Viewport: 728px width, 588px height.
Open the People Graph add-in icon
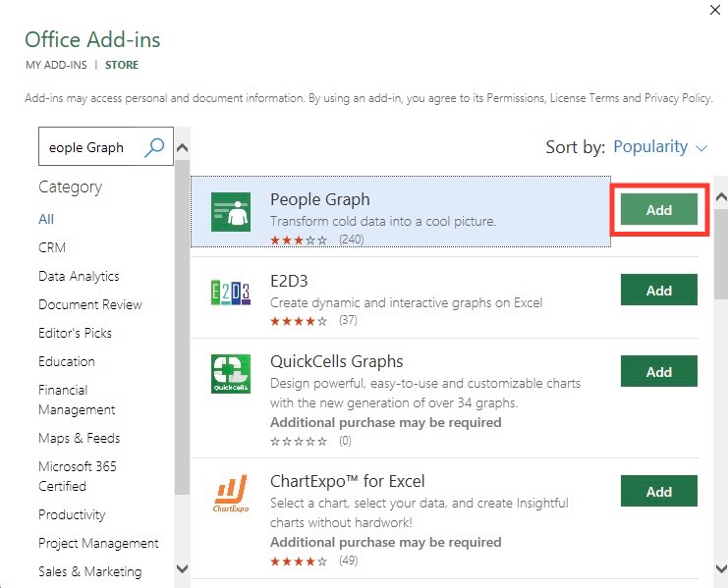click(x=231, y=212)
